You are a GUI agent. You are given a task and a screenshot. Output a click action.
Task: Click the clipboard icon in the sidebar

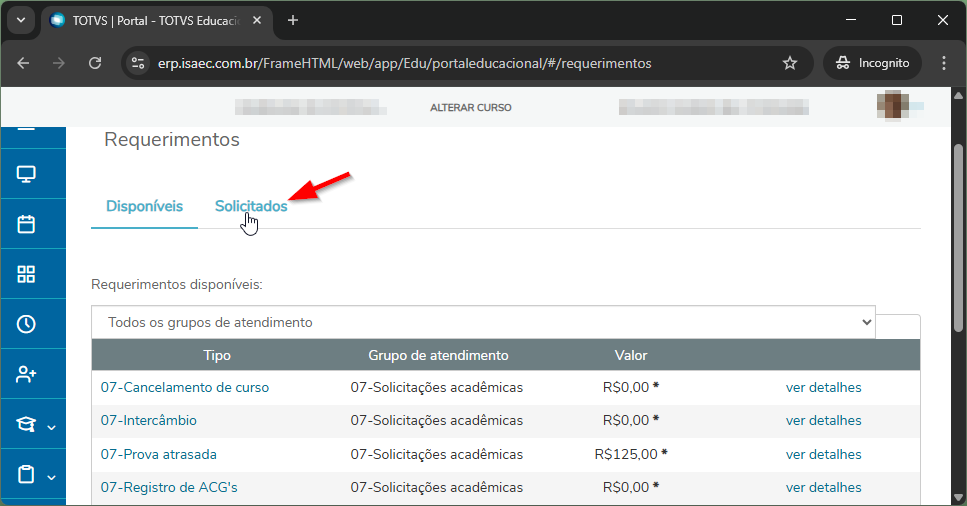point(26,475)
